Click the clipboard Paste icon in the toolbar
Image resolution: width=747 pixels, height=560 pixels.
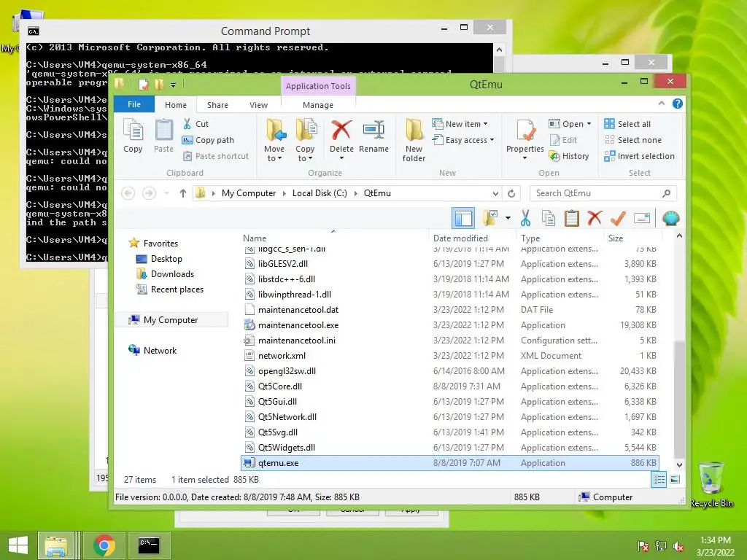(x=572, y=218)
